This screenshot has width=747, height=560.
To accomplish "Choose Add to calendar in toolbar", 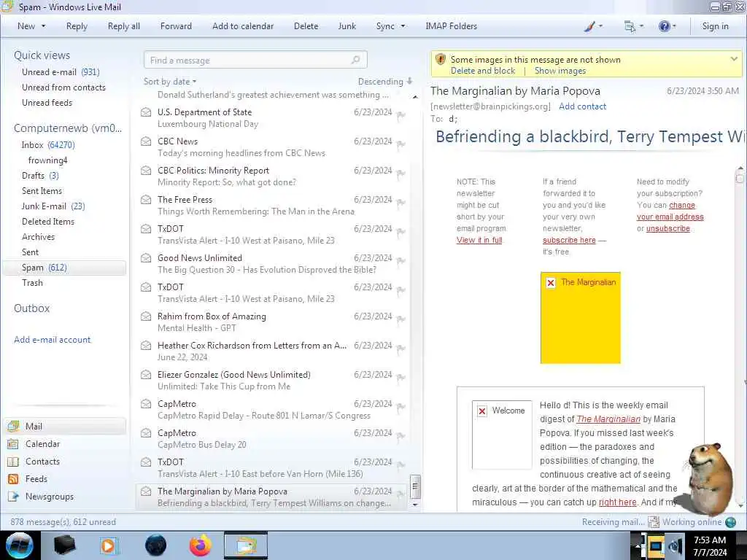I will pos(243,26).
